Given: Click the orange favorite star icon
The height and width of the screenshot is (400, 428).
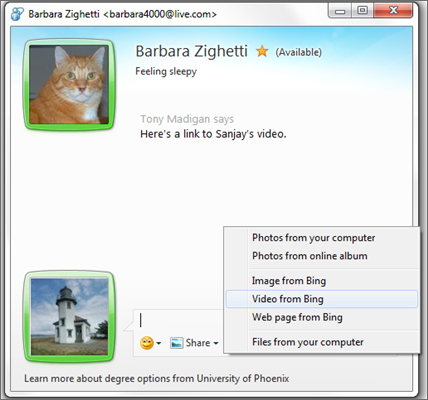Looking at the screenshot, I should (x=262, y=51).
